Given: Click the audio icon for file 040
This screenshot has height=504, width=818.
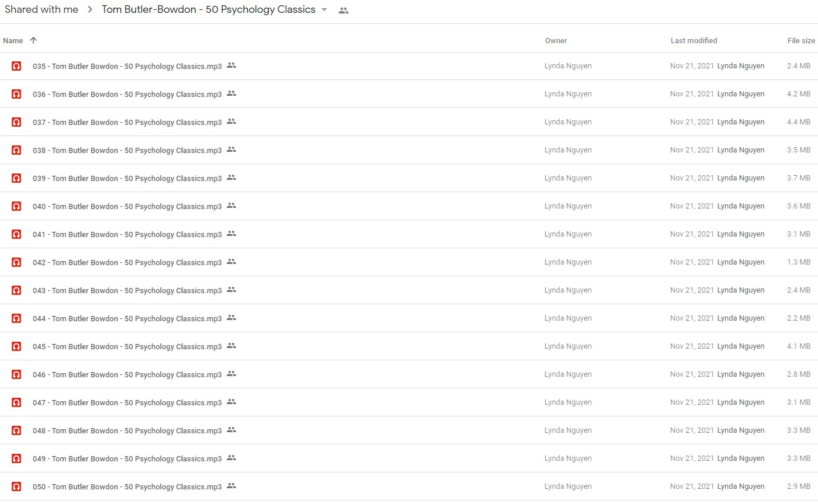Looking at the screenshot, I should click(x=16, y=206).
